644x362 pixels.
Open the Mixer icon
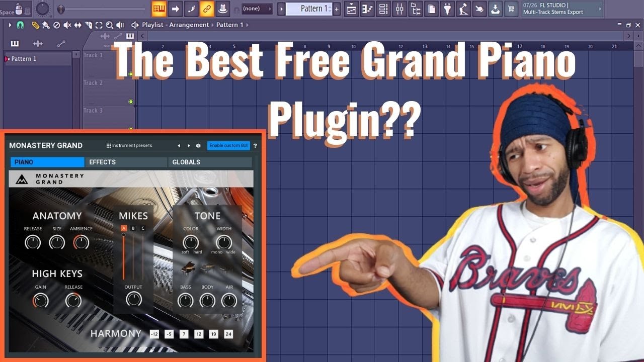399,9
